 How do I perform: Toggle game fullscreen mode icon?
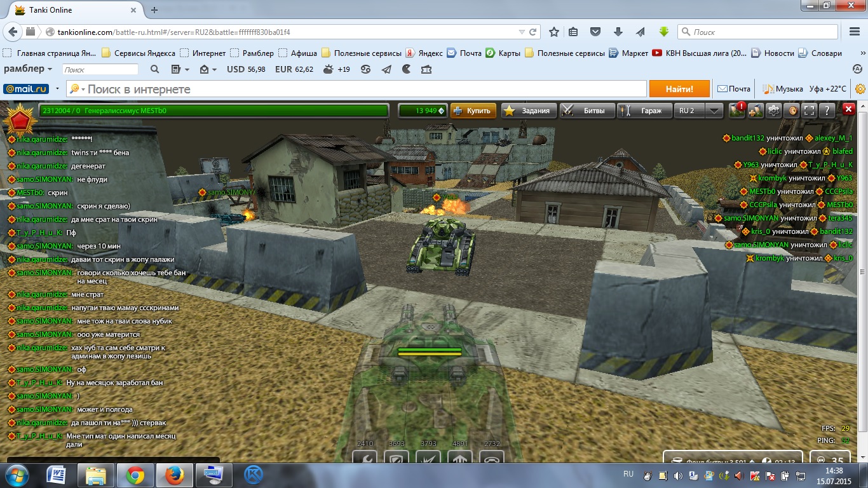click(809, 111)
